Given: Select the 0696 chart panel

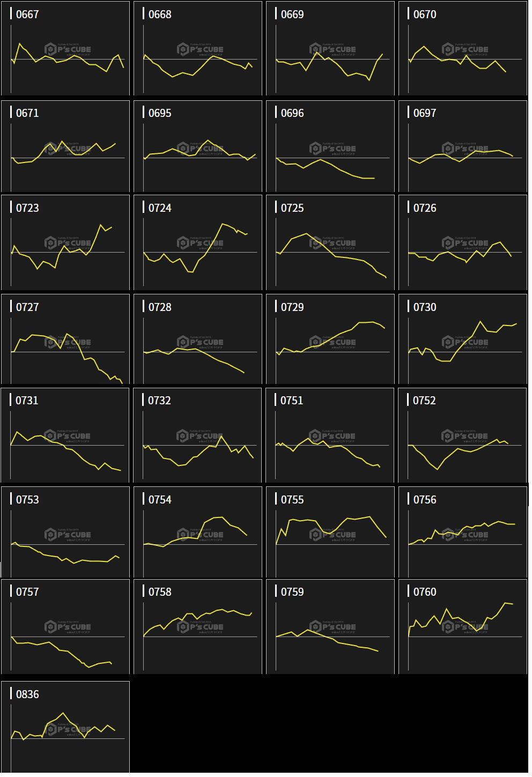Looking at the screenshot, I should pos(330,146).
